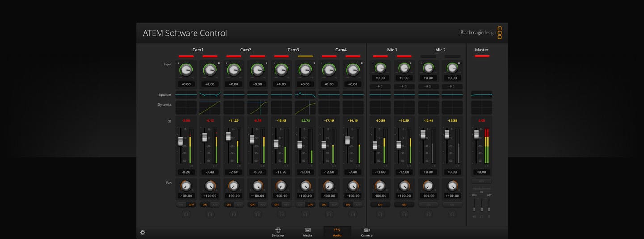Image resolution: width=644 pixels, height=239 pixels.
Task: Open the settings gear icon
Action: pos(143,232)
